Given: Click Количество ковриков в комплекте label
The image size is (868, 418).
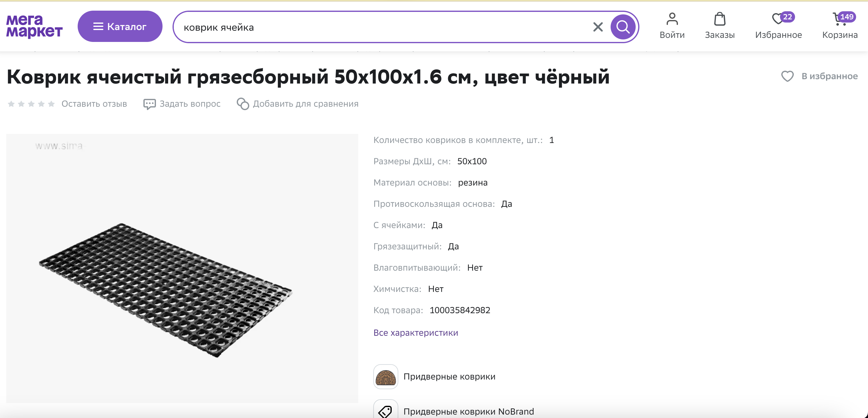Looking at the screenshot, I should 458,140.
